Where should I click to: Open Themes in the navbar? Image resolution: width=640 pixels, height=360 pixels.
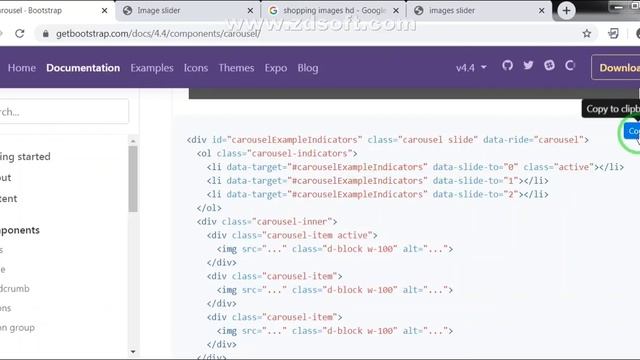tap(236, 68)
